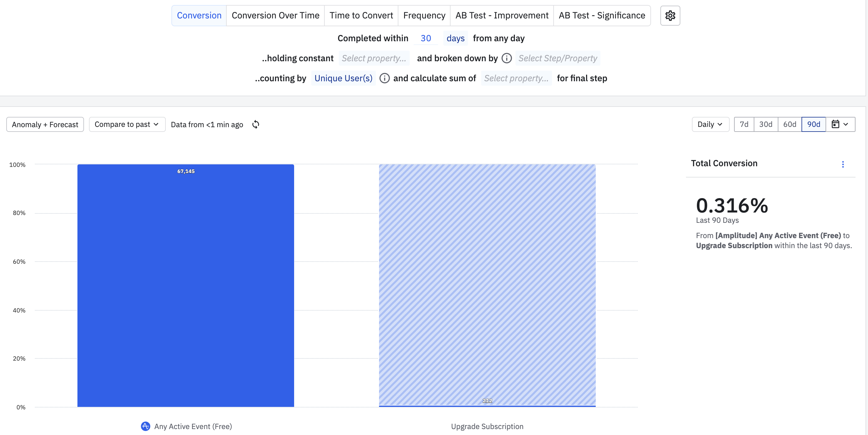Open the days unit dropdown
Screen dimensions: 868x435
(455, 38)
